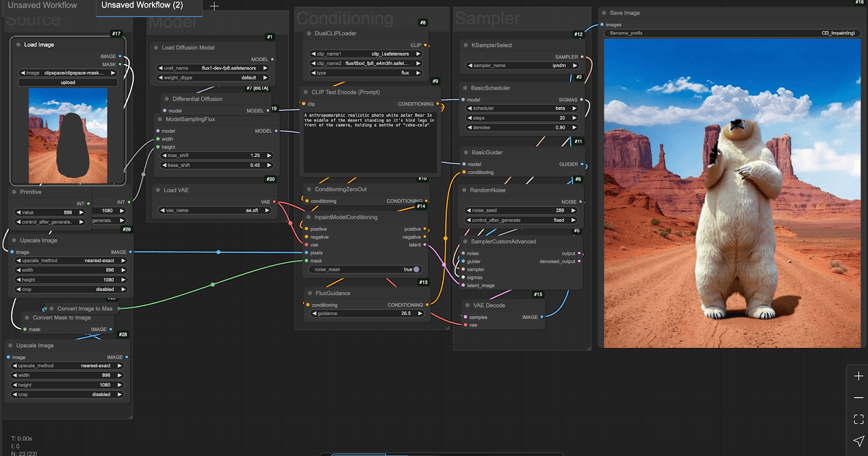Increase steps using its right arrow
The height and width of the screenshot is (456, 868).
pos(575,118)
